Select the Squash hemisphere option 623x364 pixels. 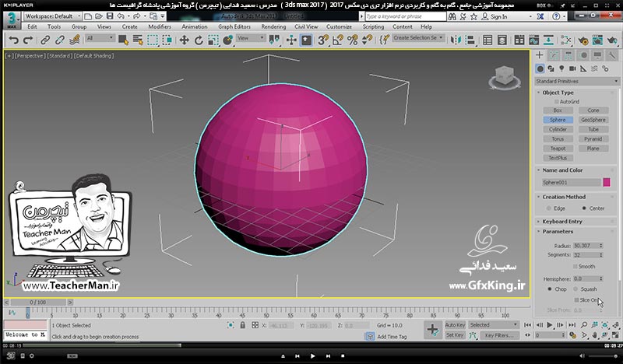pyautogui.click(x=575, y=289)
